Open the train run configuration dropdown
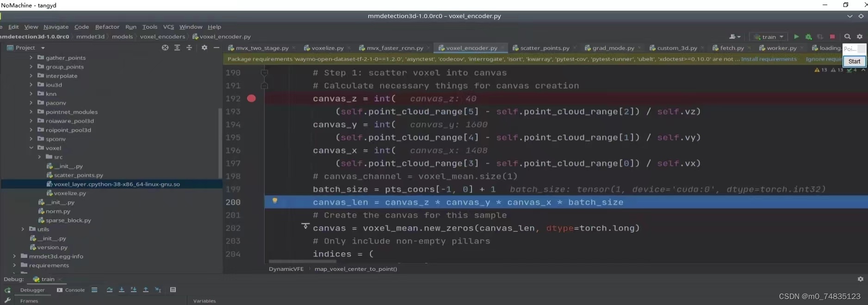Image resolution: width=868 pixels, height=305 pixels. (x=769, y=37)
